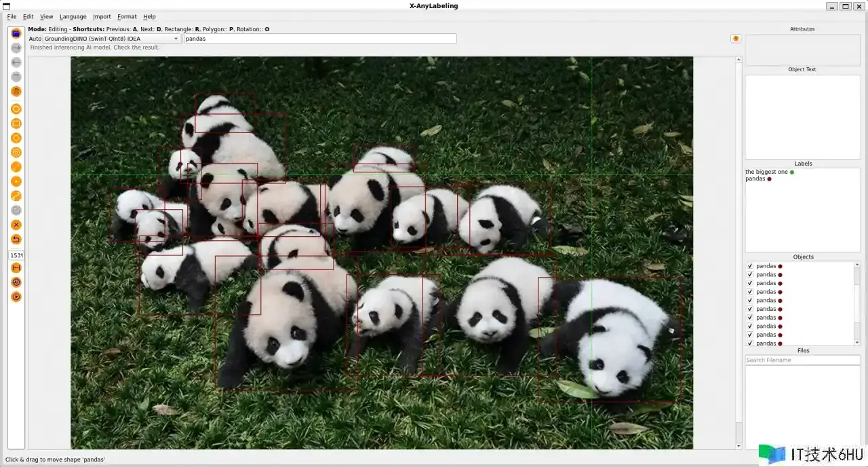The width and height of the screenshot is (868, 467).
Task: Click the canvas vertical scrollbar down arrow
Action: pyautogui.click(x=739, y=445)
